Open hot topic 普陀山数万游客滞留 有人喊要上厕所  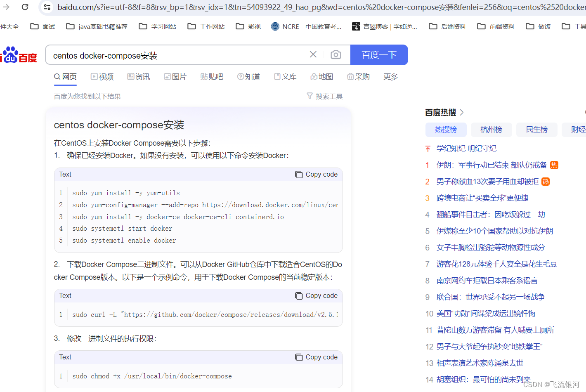(x=496, y=330)
